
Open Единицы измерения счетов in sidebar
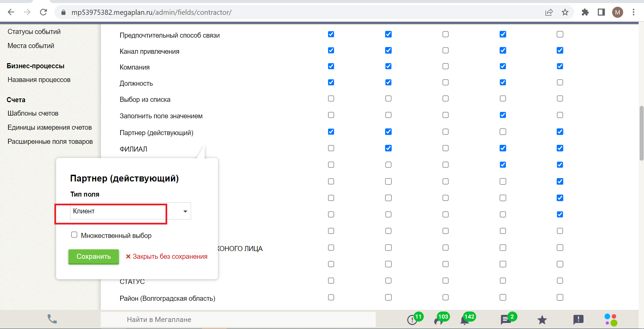pyautogui.click(x=50, y=127)
